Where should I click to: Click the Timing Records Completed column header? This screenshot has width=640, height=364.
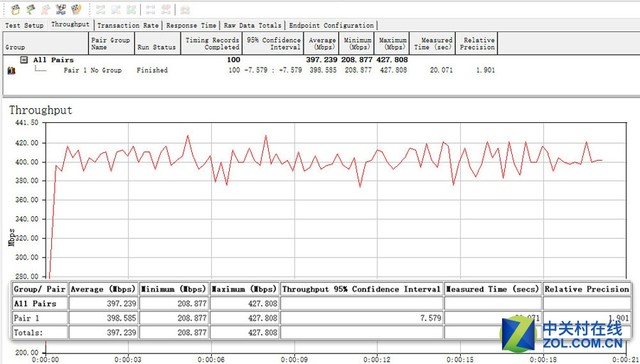[x=211, y=43]
